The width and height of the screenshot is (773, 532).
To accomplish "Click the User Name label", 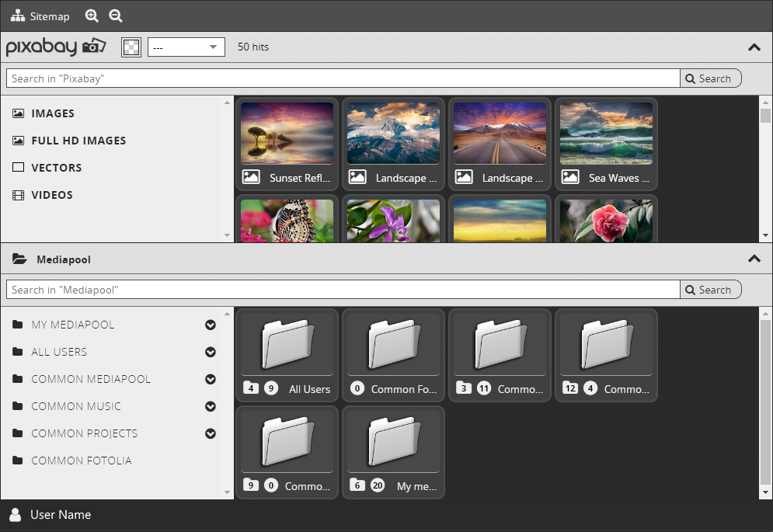I will tap(61, 515).
